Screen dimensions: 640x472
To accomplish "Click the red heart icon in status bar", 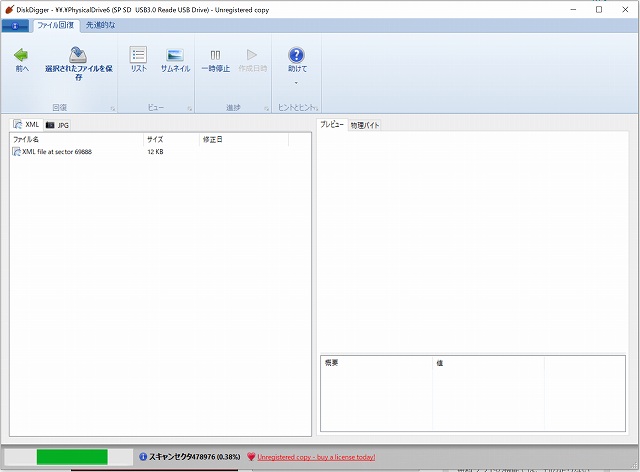I will (x=251, y=457).
